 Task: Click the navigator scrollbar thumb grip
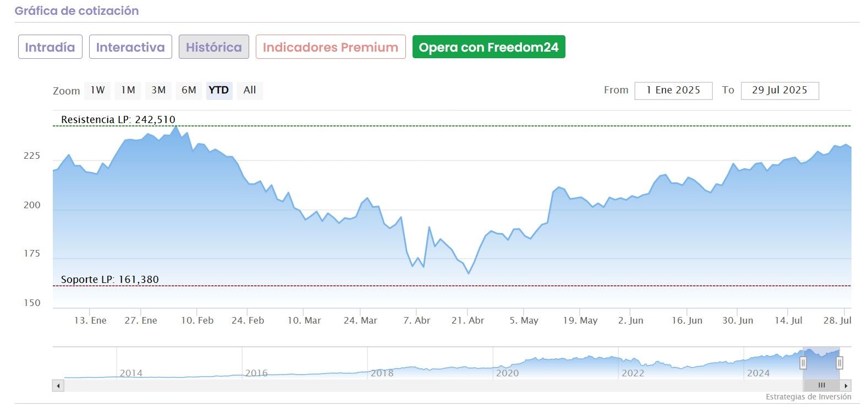[821, 386]
